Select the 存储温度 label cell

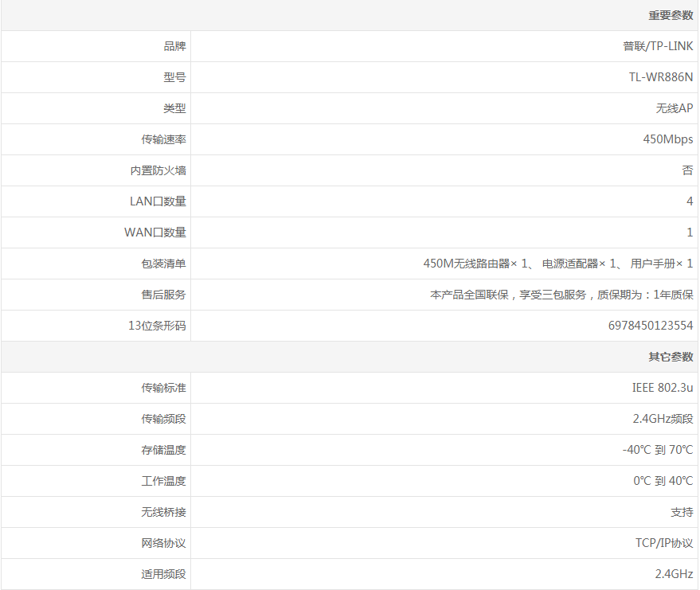96,450
